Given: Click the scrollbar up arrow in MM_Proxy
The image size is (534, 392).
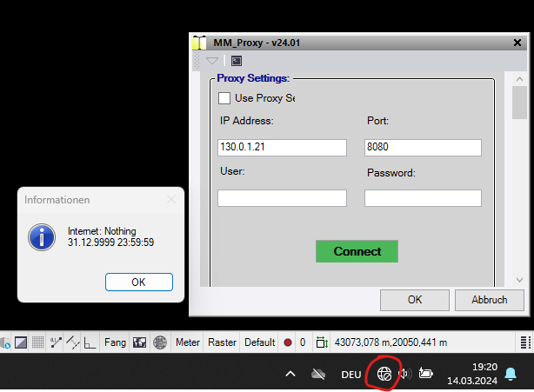Looking at the screenshot, I should point(519,79).
